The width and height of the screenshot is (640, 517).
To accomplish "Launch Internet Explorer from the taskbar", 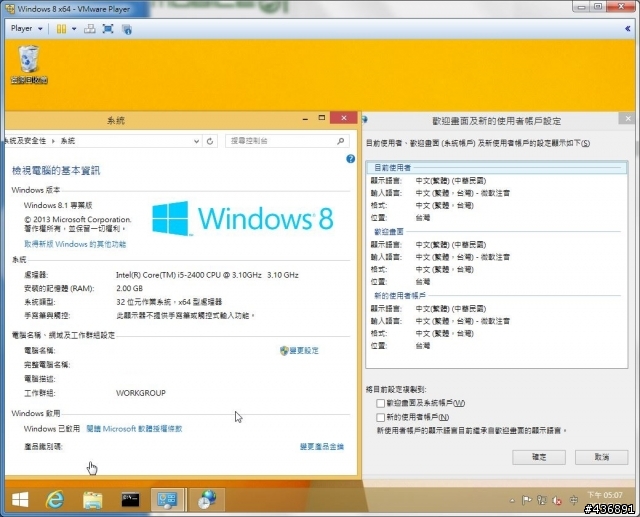I will click(55, 499).
